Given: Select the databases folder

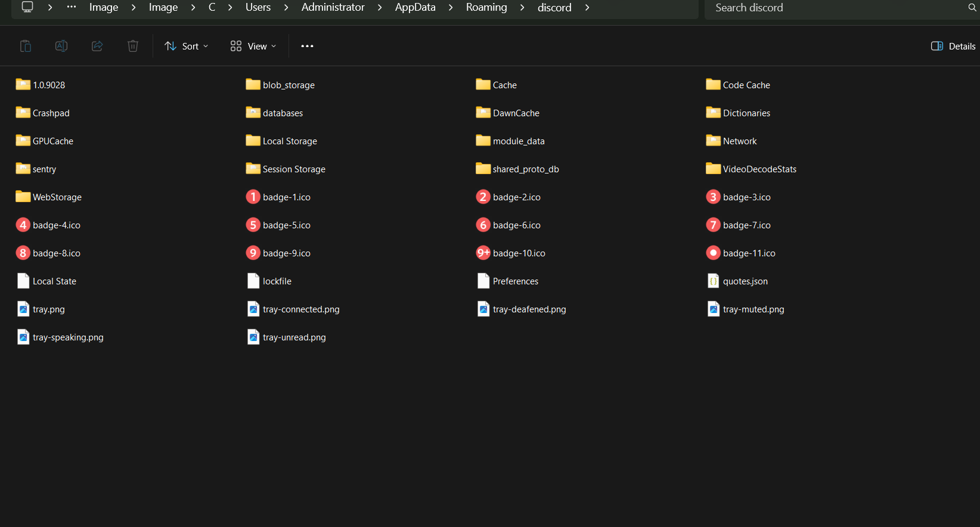Looking at the screenshot, I should pos(274,113).
